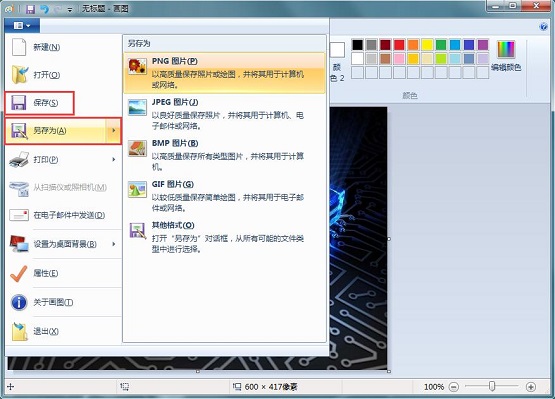The image size is (555, 399).
Task: Pick the green color swatch
Action: [x=441, y=45]
